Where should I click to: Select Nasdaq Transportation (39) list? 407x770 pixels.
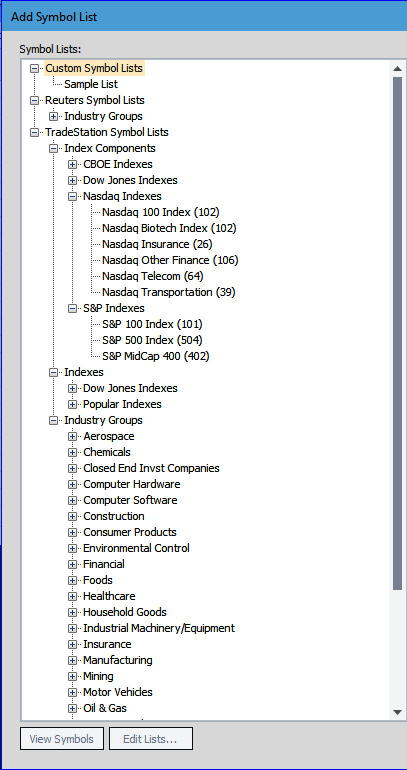168,293
